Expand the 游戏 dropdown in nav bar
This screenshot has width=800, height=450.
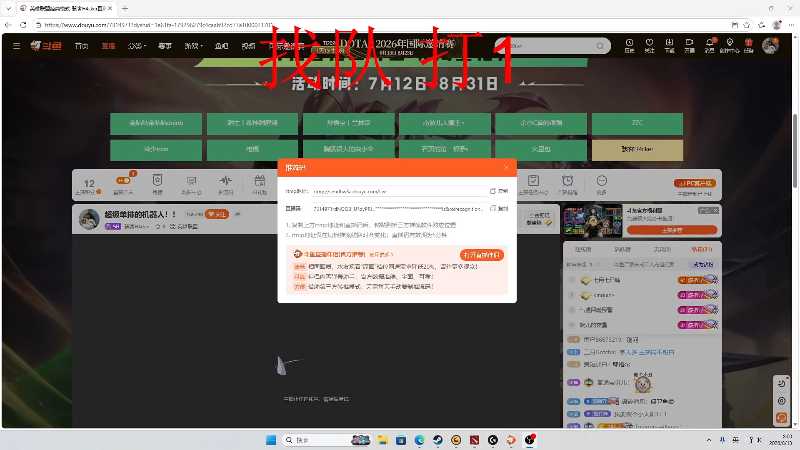tap(193, 46)
